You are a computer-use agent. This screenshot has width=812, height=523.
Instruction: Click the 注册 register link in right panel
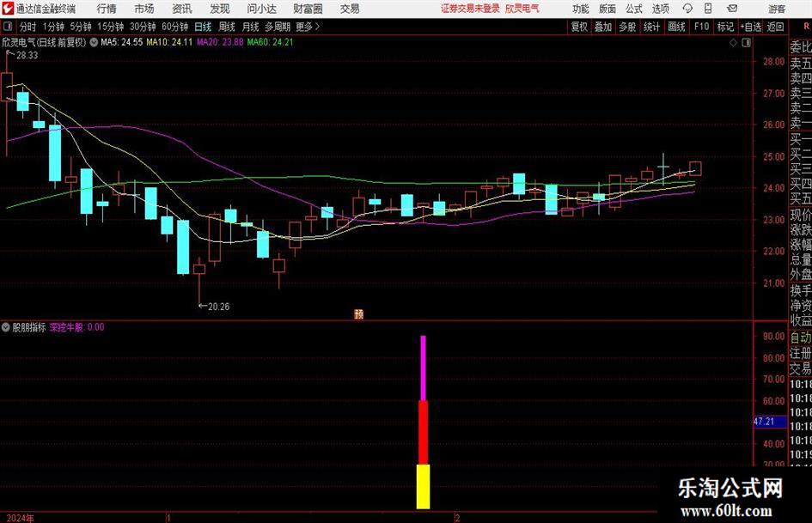(x=801, y=353)
